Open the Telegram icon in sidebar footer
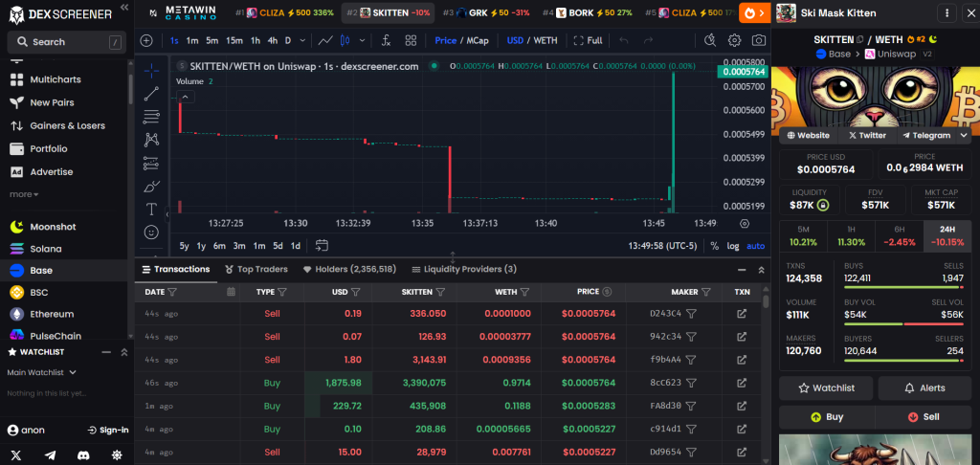This screenshot has width=980, height=465. tap(50, 455)
